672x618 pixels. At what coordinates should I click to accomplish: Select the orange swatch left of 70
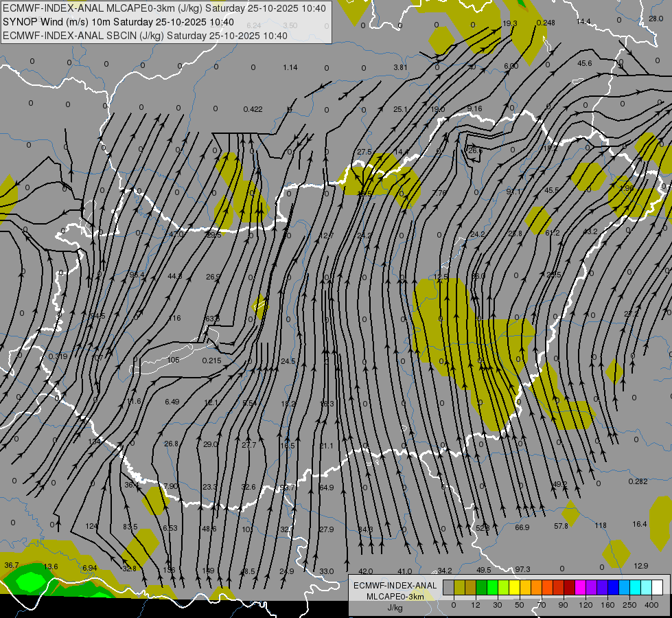[x=537, y=588]
